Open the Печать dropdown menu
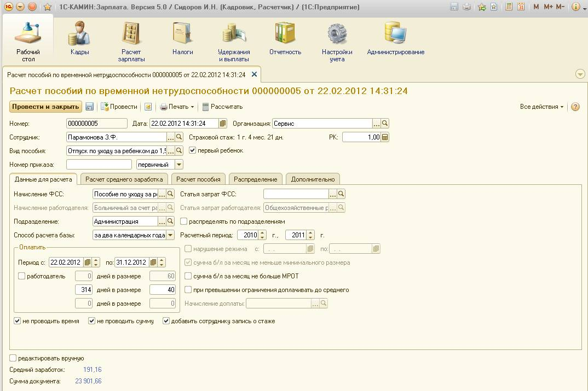The width and height of the screenshot is (588, 391). 177,107
